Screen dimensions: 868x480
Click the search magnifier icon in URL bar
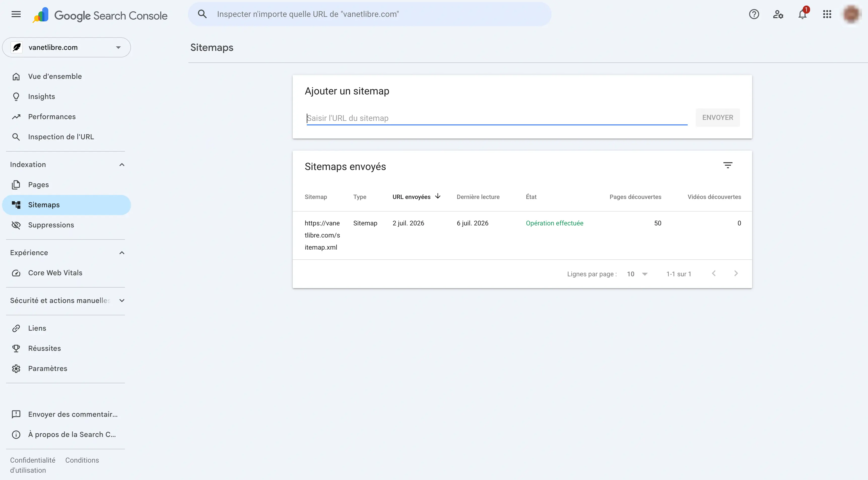(x=202, y=14)
